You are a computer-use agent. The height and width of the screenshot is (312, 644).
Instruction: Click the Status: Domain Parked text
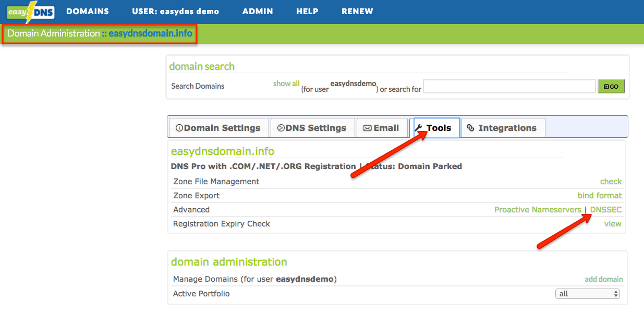tap(414, 166)
